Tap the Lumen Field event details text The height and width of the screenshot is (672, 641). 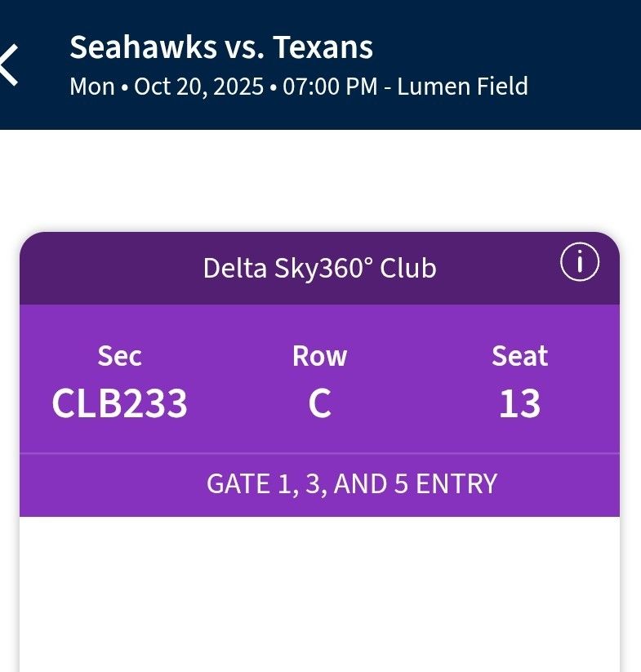tap(463, 85)
